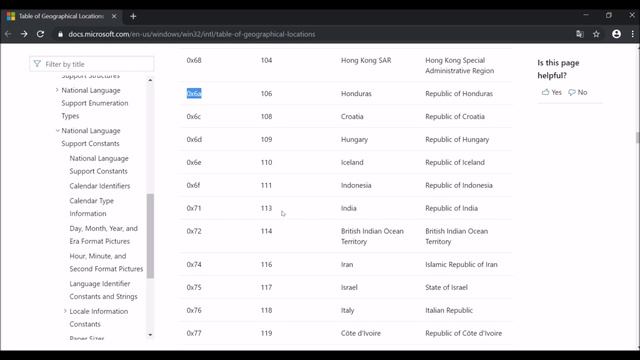The height and width of the screenshot is (360, 640).
Task: Click the address bar URL
Action: [191, 34]
